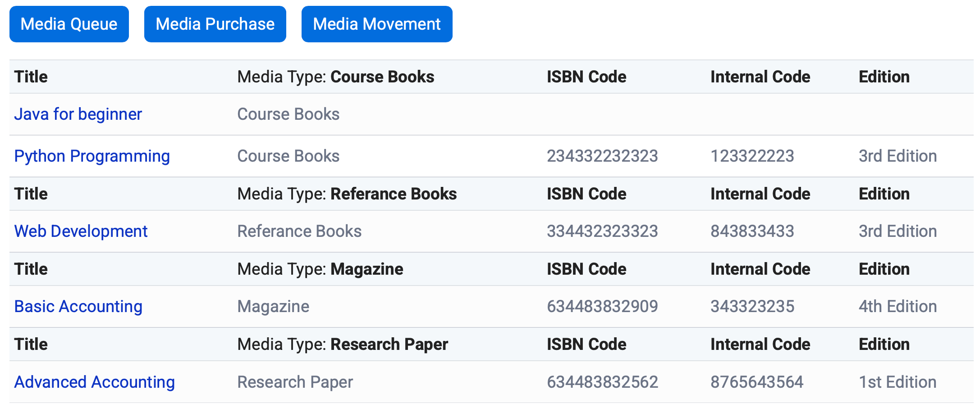
Task: Click the Course Books cell beside Java for beginner
Action: (x=288, y=114)
